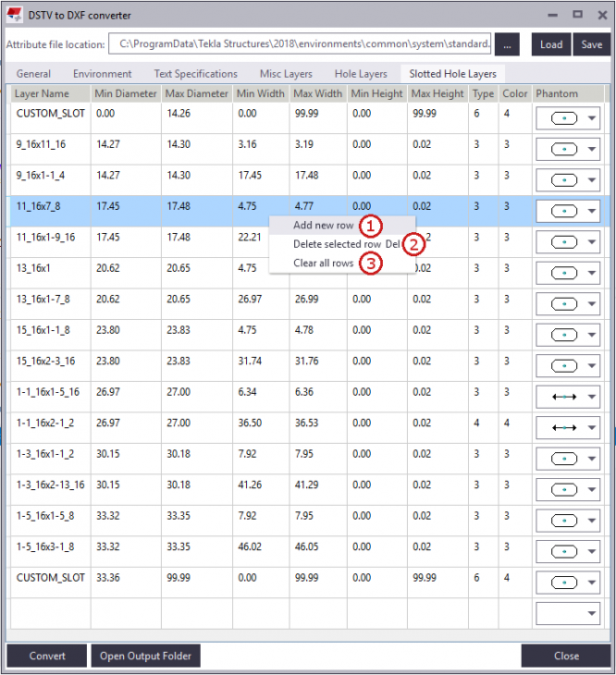Click the browse (...) button for attribute file
The image size is (616, 675).
(x=507, y=44)
